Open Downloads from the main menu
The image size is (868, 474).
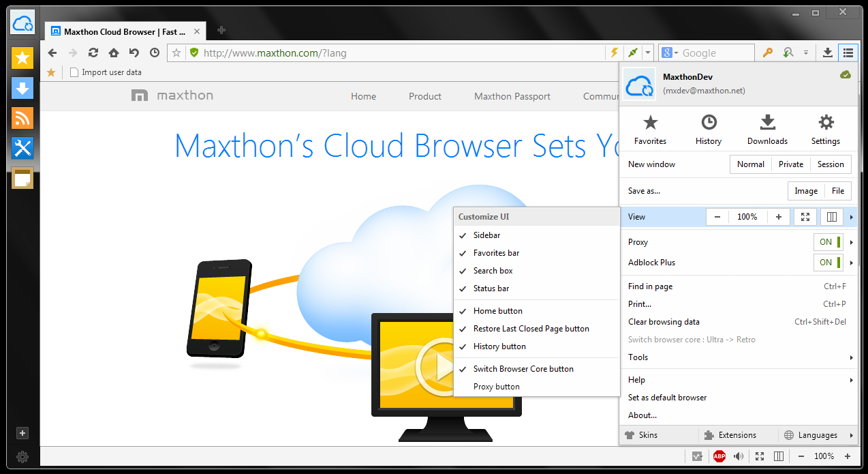[767, 130]
